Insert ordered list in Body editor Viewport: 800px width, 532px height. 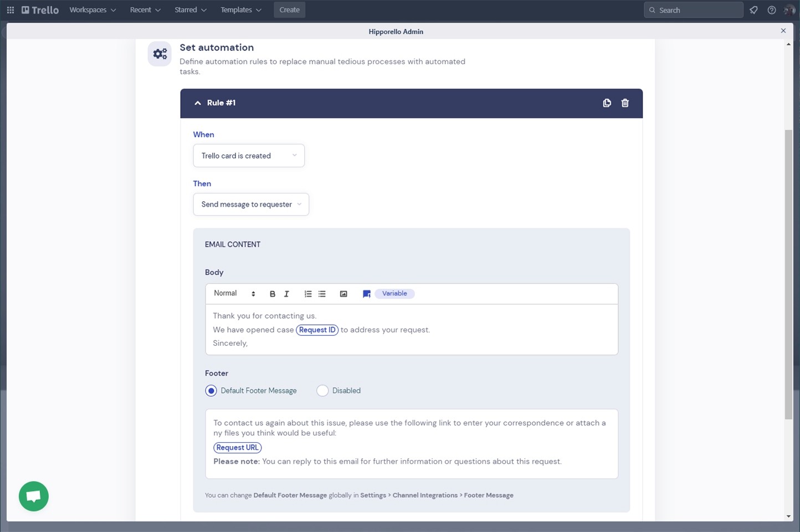click(x=308, y=294)
